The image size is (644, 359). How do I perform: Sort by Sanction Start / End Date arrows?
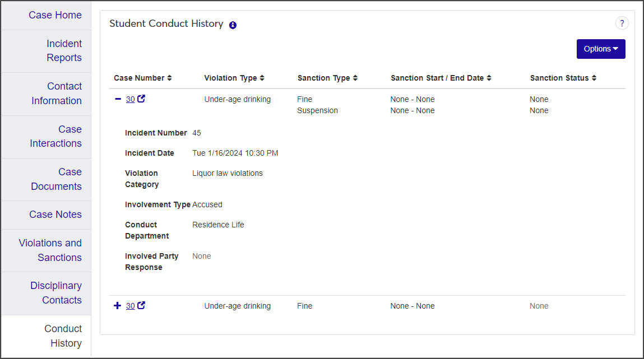(x=489, y=78)
